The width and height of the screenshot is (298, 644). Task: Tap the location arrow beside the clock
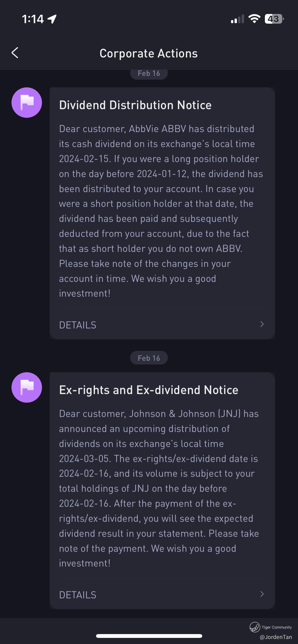52,19
